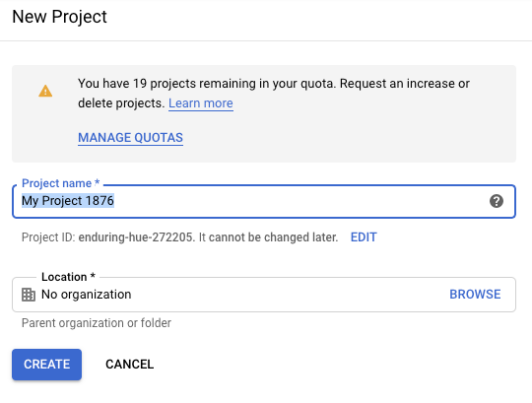Click empty space inside Project name field
This screenshot has width=532, height=403.
point(299,201)
